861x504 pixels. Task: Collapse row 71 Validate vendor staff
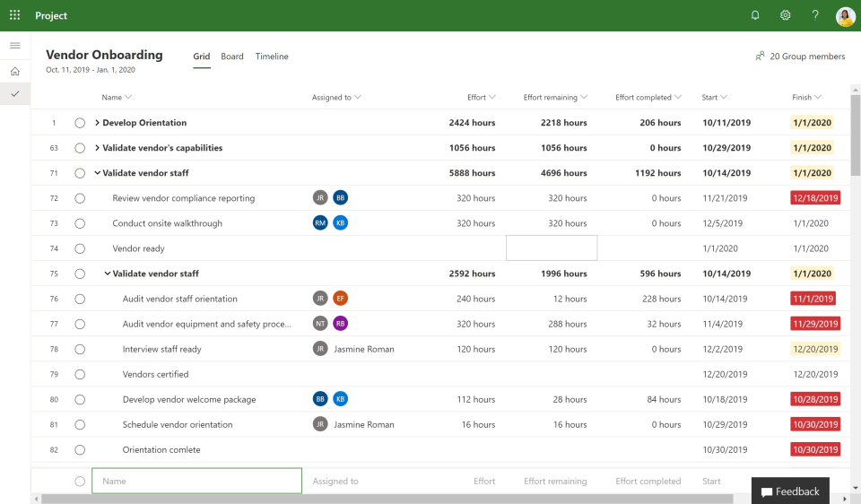[97, 173]
